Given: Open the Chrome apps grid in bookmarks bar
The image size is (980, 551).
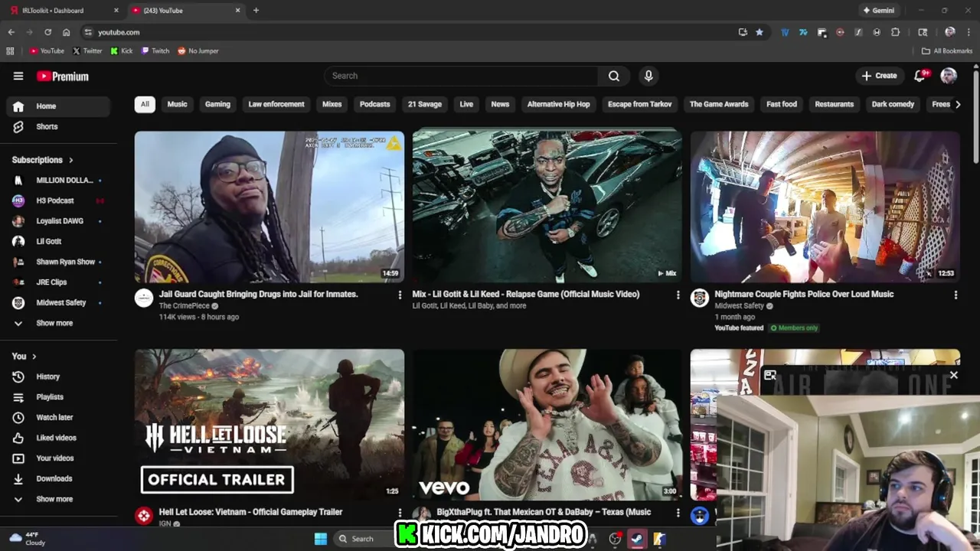Looking at the screenshot, I should [x=10, y=51].
